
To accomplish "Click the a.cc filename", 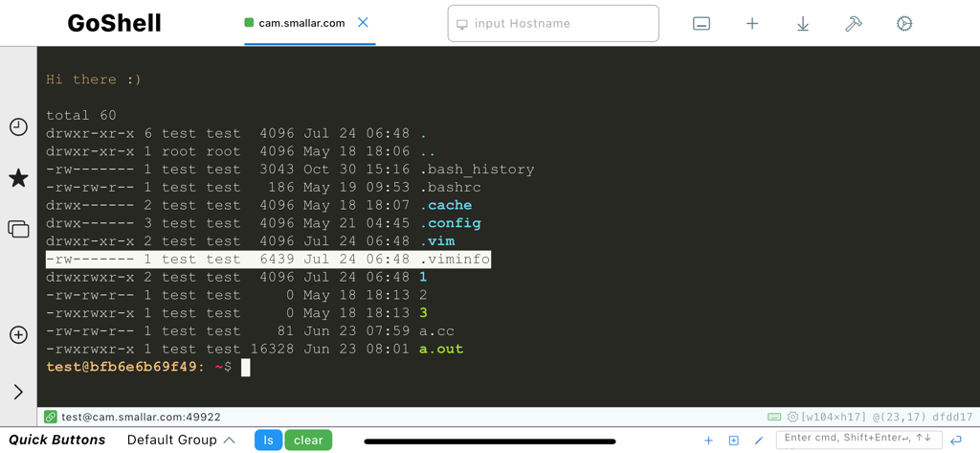I will tap(436, 331).
